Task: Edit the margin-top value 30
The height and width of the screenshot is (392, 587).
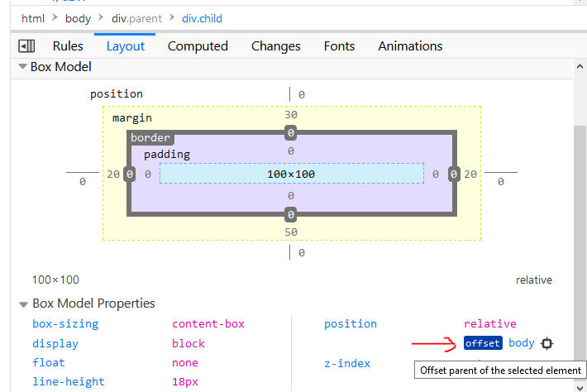Action: [x=291, y=115]
